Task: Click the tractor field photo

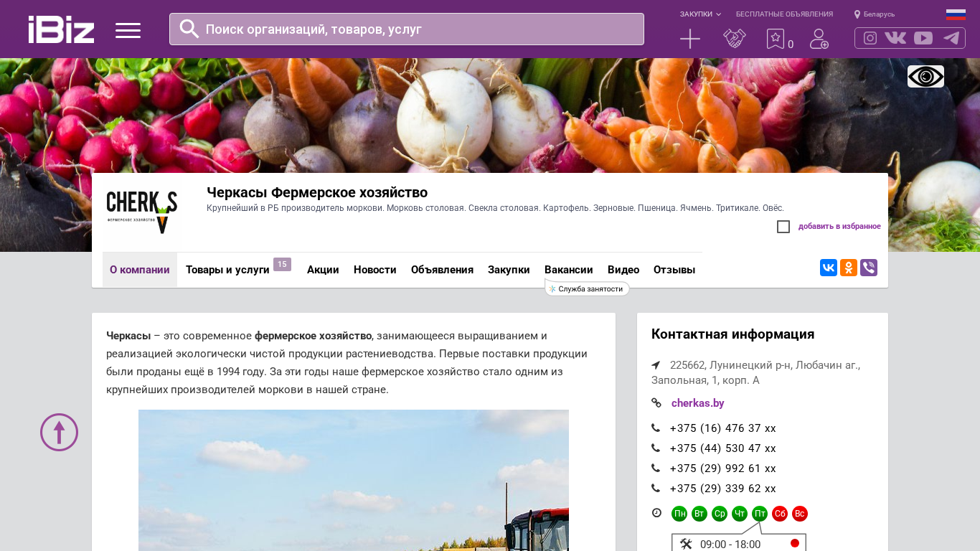Action: point(354,480)
